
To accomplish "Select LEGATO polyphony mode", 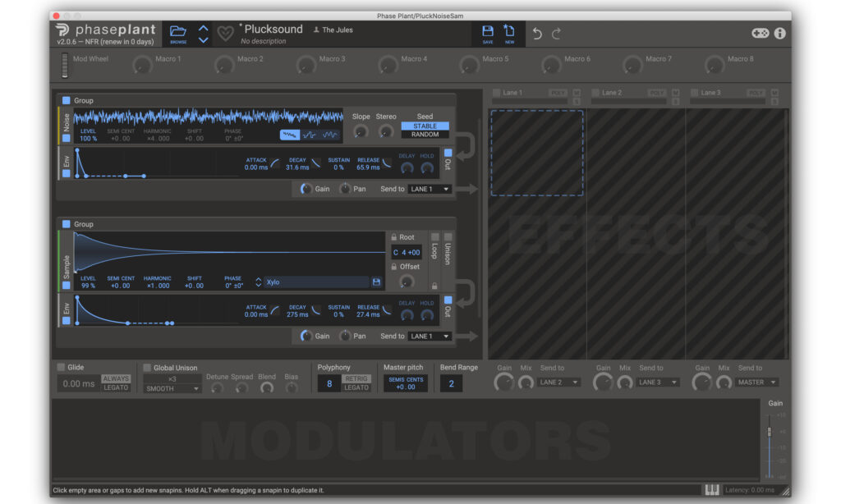I will click(356, 387).
